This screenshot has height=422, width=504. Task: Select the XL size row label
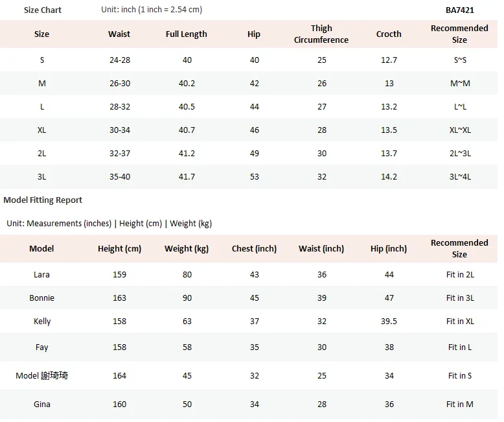(42, 130)
